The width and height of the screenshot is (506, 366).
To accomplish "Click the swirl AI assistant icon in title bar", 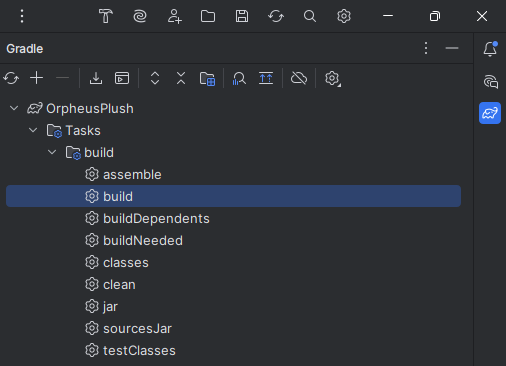I will coord(140,16).
